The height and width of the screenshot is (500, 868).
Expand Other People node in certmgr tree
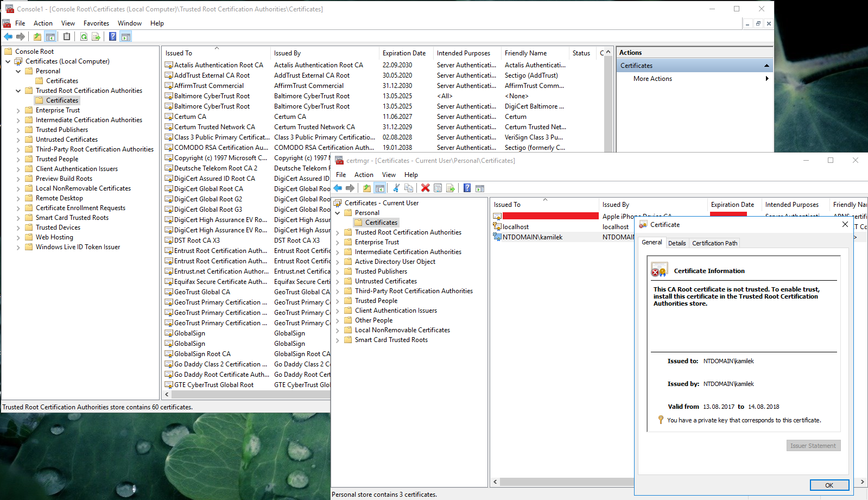[338, 320]
